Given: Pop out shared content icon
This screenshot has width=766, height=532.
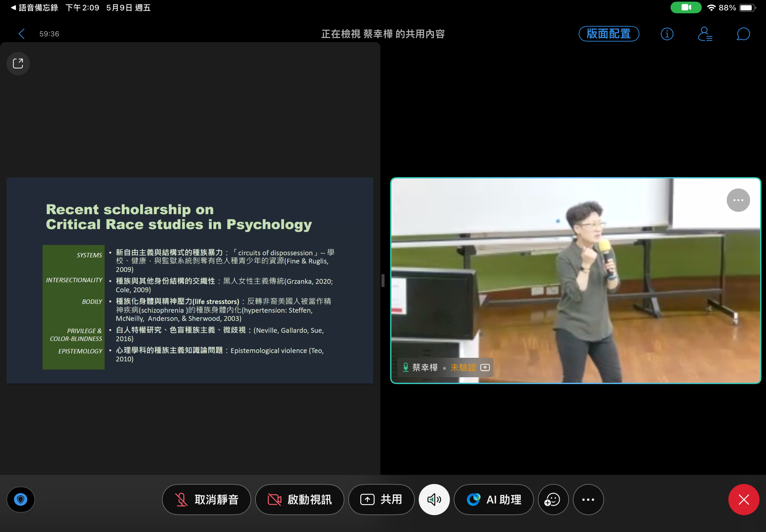Looking at the screenshot, I should (18, 63).
